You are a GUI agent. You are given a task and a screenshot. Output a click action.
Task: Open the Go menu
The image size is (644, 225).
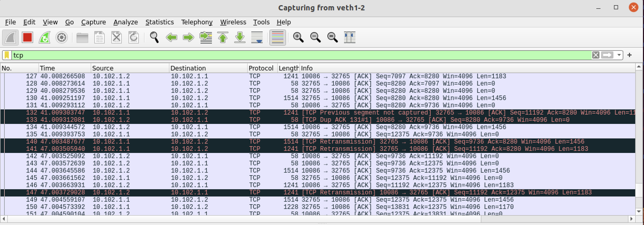[69, 22]
